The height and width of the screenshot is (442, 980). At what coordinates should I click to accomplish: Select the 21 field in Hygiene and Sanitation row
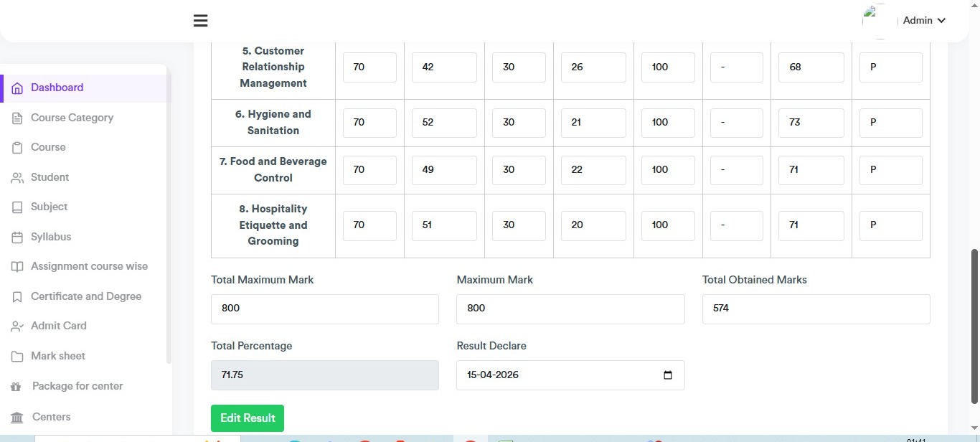[593, 123]
